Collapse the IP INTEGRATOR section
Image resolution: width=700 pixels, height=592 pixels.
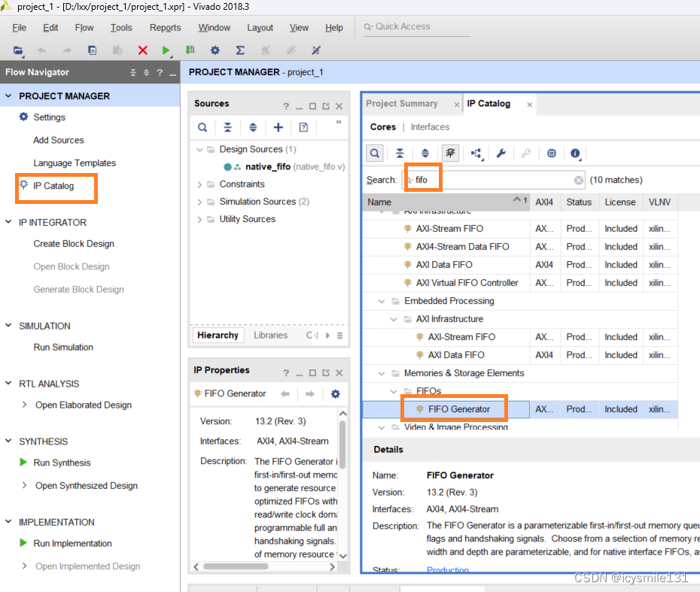[x=8, y=222]
